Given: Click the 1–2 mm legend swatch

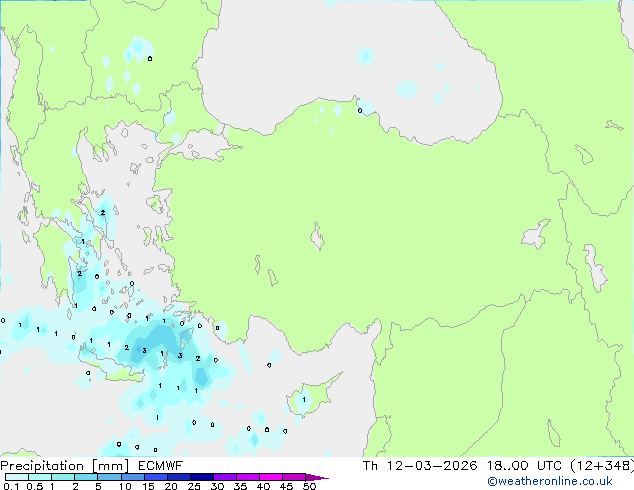Looking at the screenshot, I should (x=63, y=477).
